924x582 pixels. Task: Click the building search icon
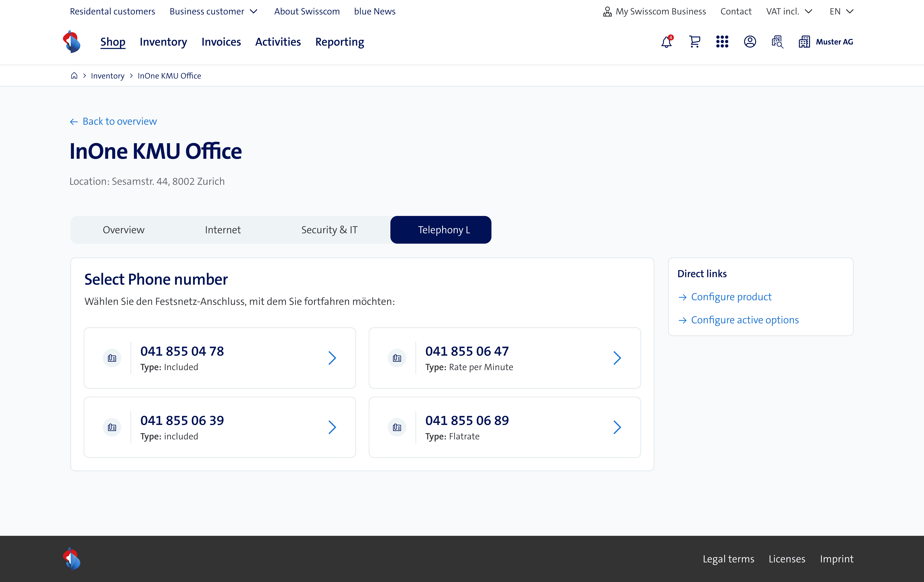[778, 41]
